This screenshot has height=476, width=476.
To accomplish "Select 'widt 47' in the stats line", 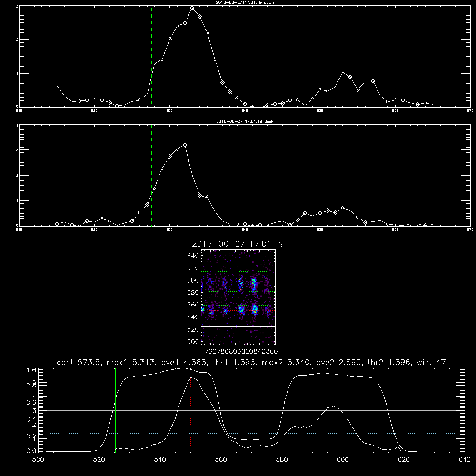I will (431, 362).
